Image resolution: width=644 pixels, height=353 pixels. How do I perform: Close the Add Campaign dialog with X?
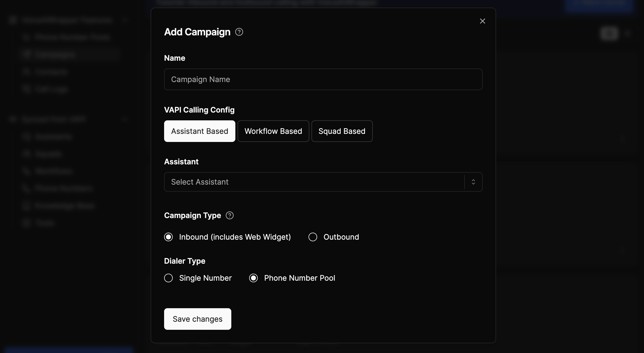482,21
